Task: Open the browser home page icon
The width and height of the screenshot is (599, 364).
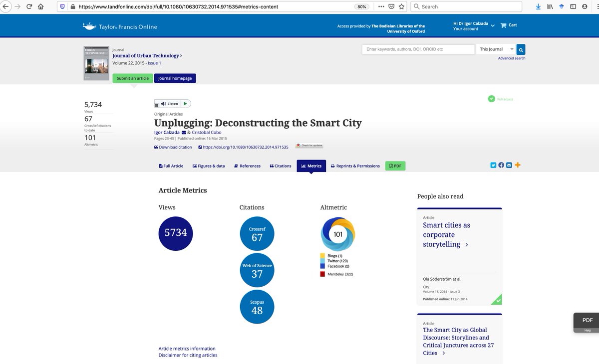Action: click(41, 6)
